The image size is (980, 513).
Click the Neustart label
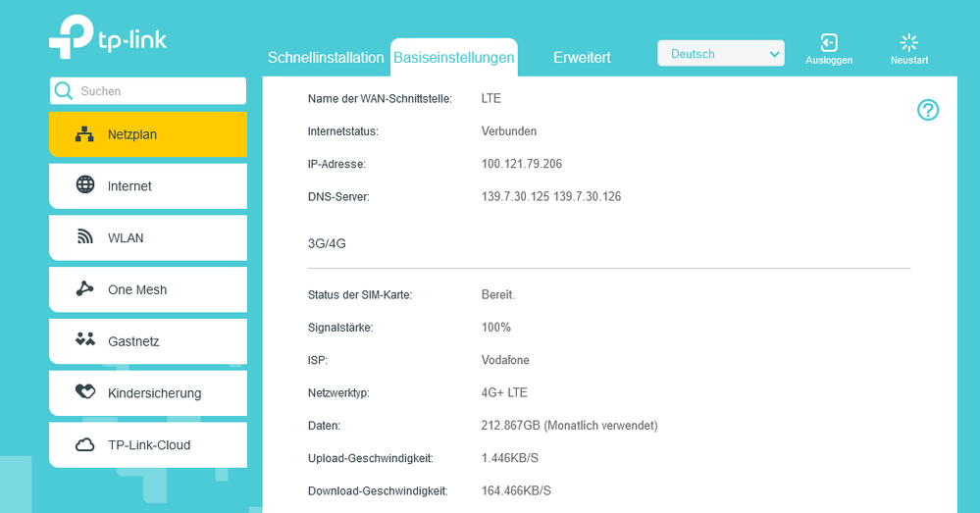point(909,60)
